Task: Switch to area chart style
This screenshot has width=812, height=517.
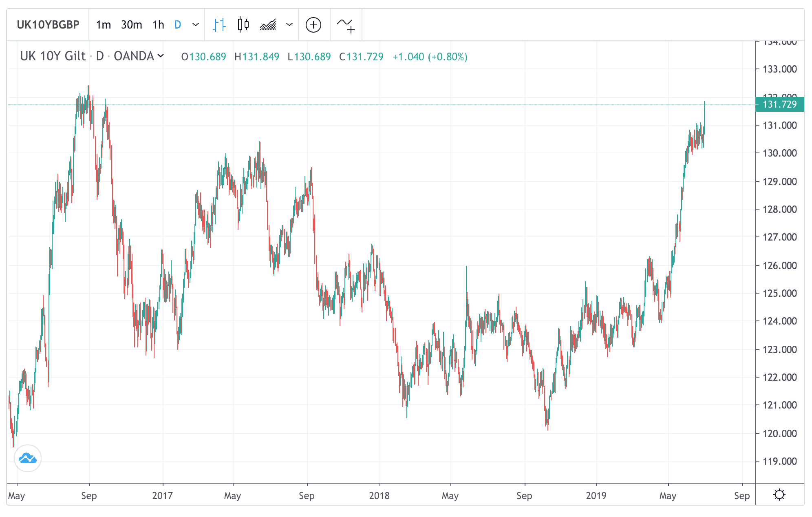Action: [268, 25]
